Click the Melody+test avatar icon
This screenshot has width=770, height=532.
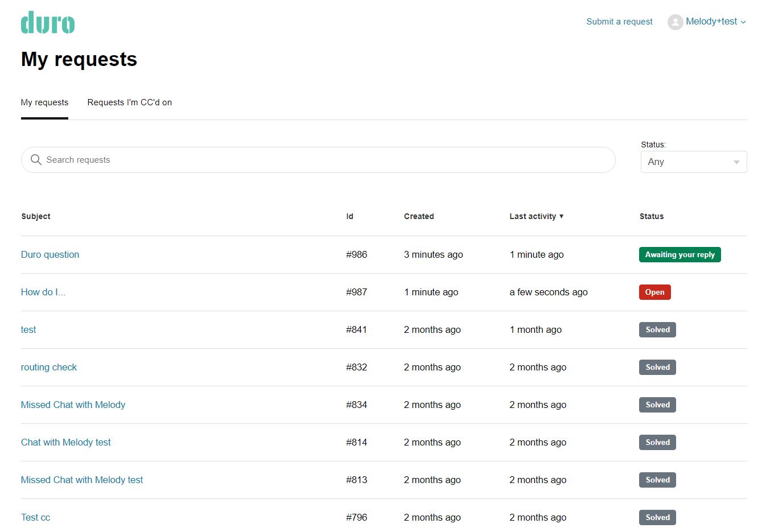(675, 22)
